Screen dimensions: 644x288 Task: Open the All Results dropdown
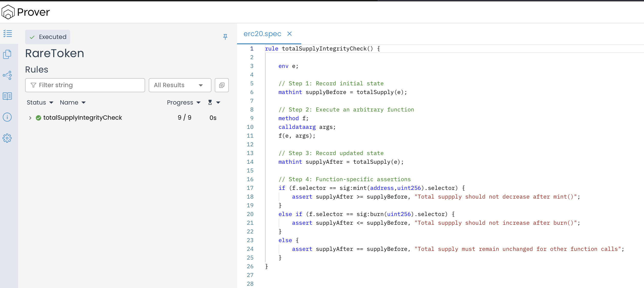pyautogui.click(x=180, y=85)
